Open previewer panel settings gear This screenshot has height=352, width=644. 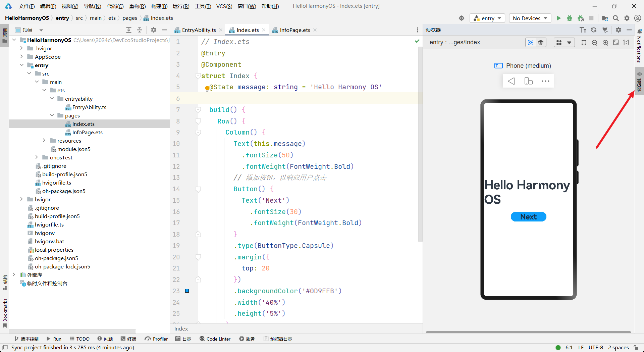coord(619,30)
